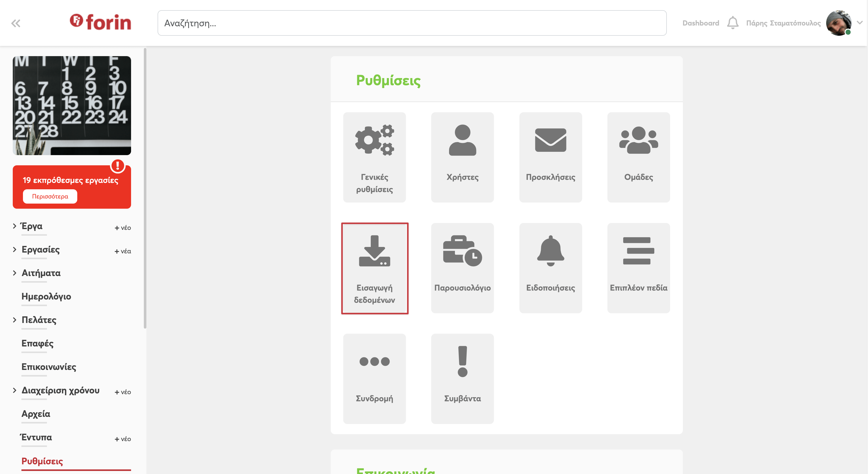Viewport: 868px width, 474px height.
Task: Open Γενικές ρυθμίσεις gears tile
Action: tap(374, 157)
